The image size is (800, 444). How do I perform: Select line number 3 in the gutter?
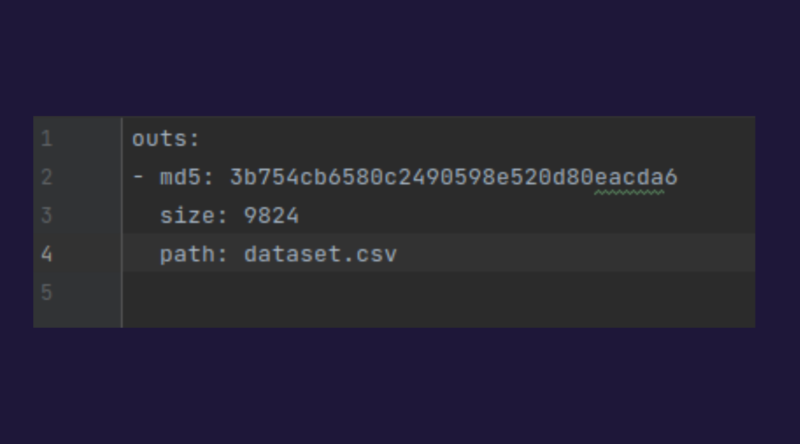pos(47,215)
